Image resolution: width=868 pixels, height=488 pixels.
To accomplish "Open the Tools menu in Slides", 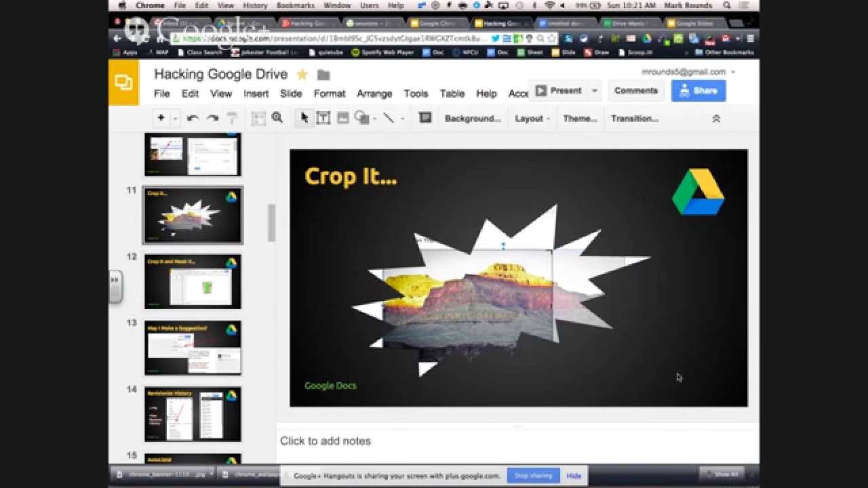I will [x=416, y=94].
